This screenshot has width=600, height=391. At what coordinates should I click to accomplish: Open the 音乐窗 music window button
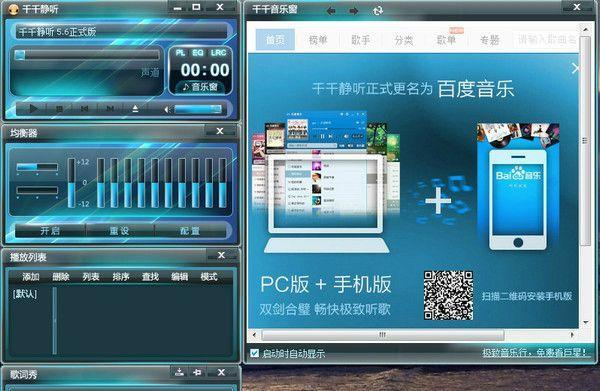point(201,87)
